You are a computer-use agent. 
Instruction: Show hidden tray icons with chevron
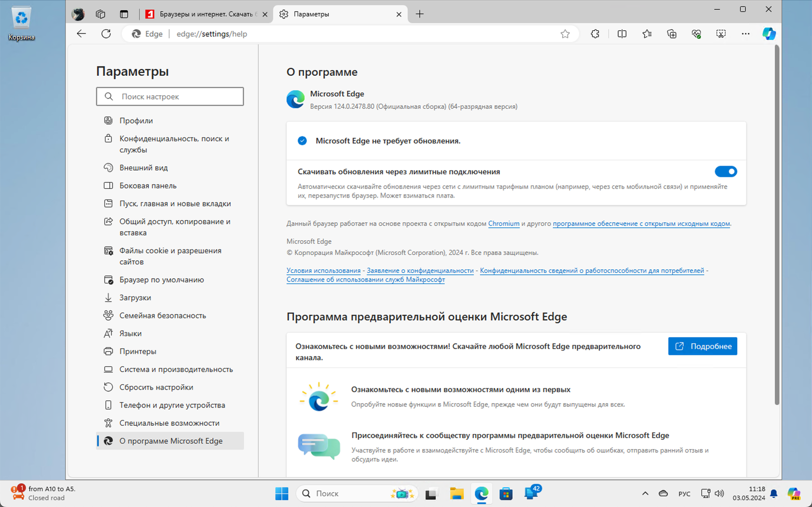(645, 493)
